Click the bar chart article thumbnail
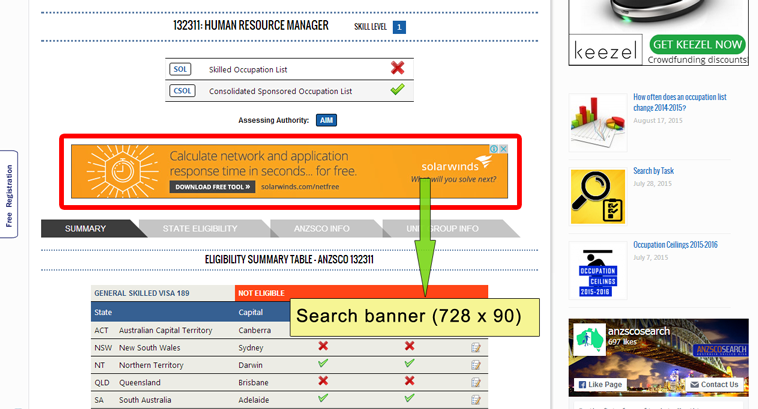758x409 pixels. [598, 123]
